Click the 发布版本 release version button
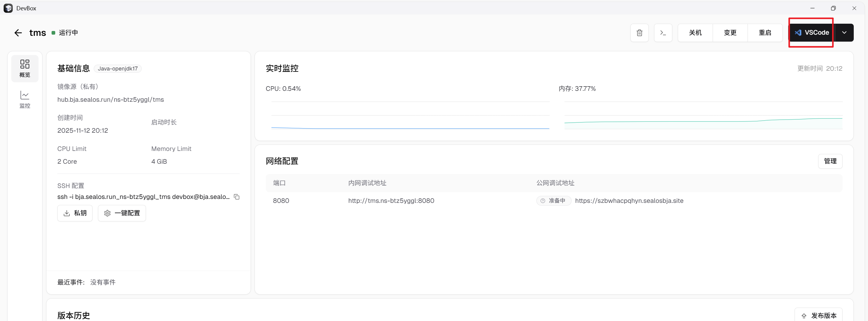868x321 pixels. point(819,315)
